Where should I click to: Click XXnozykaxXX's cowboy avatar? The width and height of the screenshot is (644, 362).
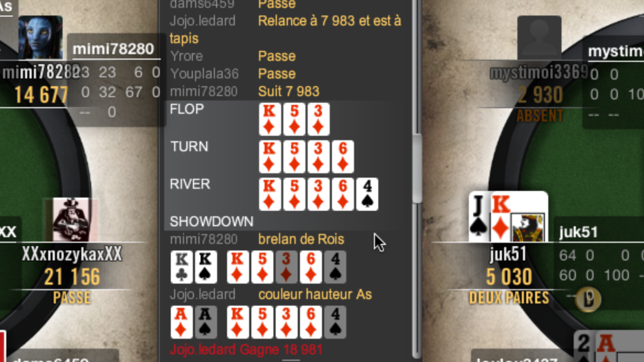pos(72,219)
